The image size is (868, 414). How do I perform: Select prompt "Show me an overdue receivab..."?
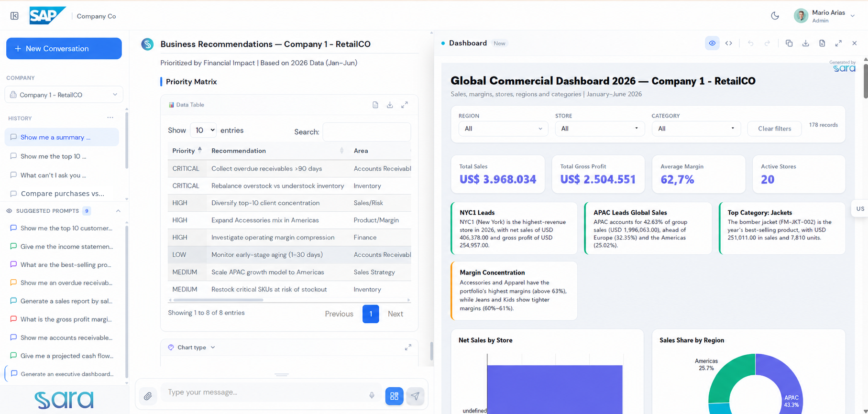62,283
